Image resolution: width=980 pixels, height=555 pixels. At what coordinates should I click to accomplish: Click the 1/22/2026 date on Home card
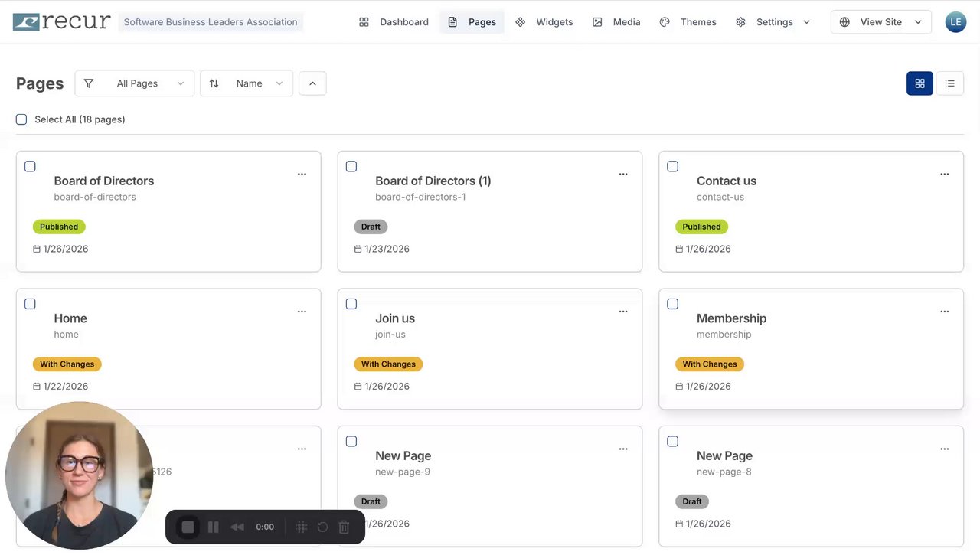coord(65,387)
